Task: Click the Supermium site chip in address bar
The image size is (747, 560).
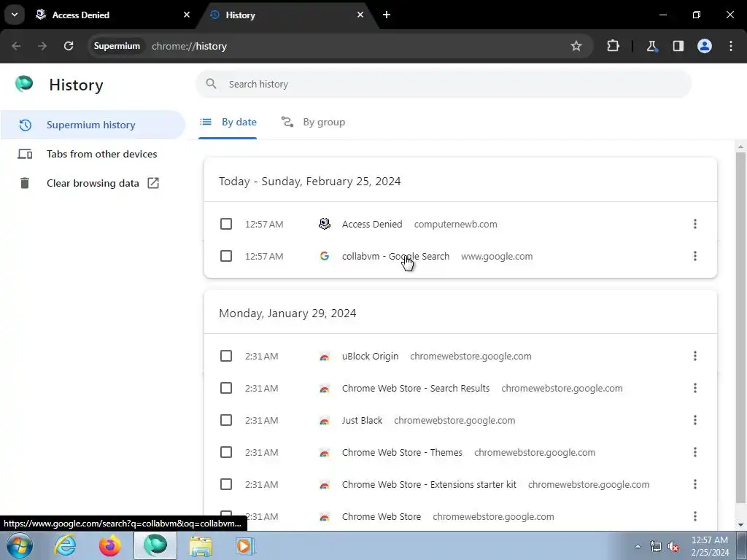Action: pyautogui.click(x=117, y=46)
